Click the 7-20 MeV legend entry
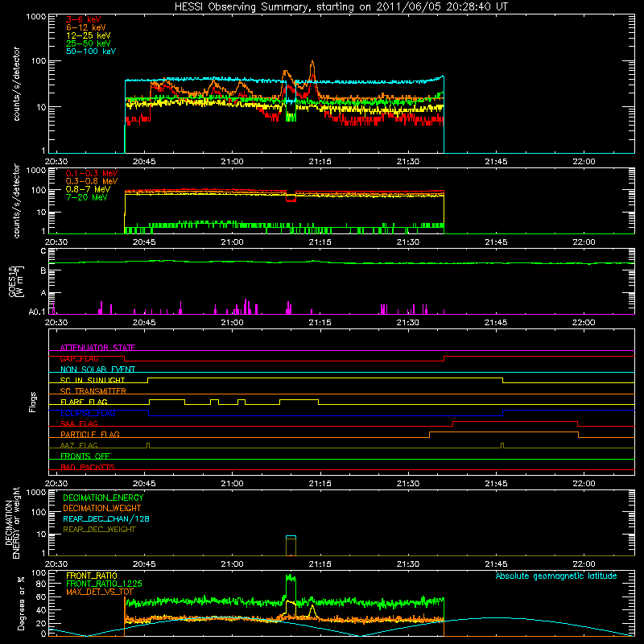The height and width of the screenshot is (644, 644). 86,197
